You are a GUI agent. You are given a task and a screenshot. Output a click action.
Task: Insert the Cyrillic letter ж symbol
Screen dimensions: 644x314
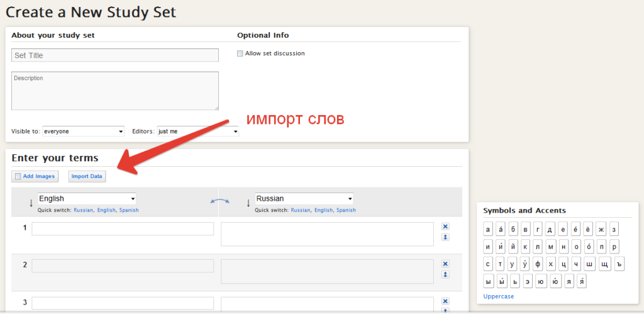click(600, 229)
